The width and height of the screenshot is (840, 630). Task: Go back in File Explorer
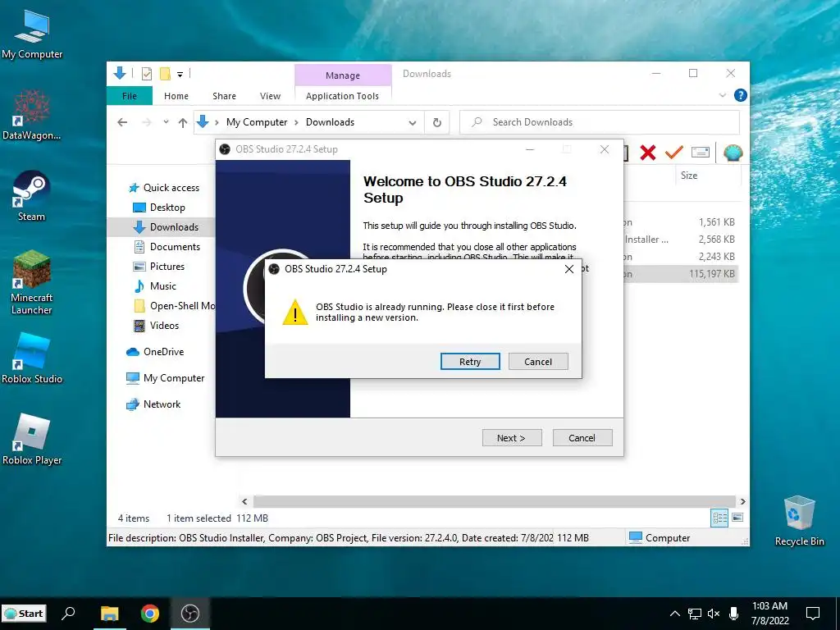(x=122, y=122)
